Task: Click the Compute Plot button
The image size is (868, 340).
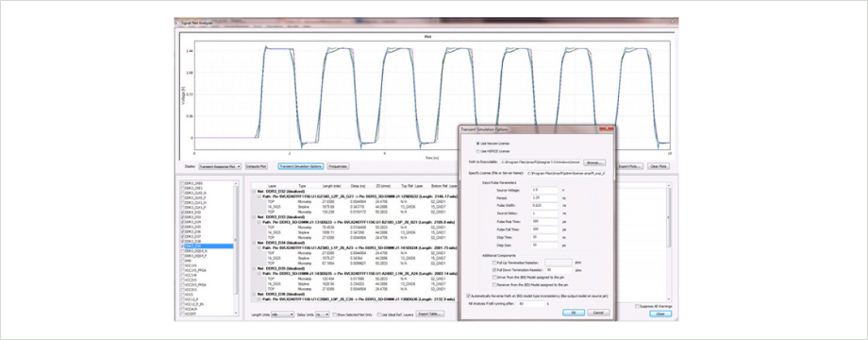Action: coord(257,166)
